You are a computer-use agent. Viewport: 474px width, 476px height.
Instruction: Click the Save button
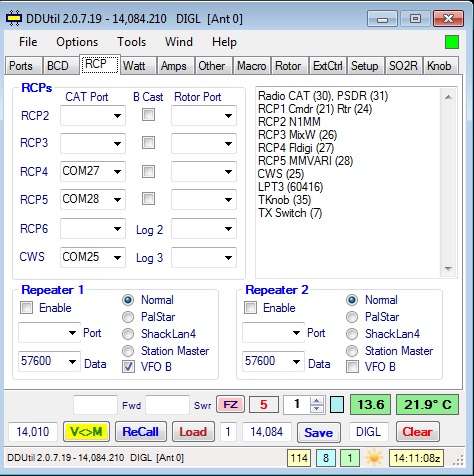point(318,432)
